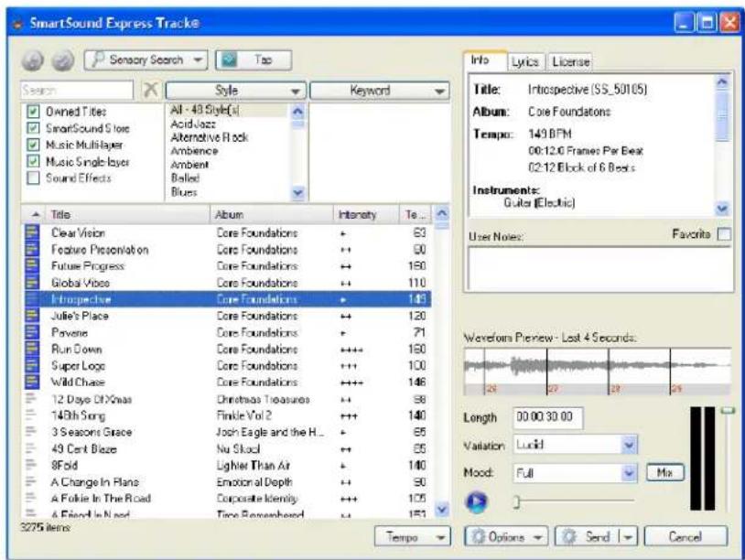Select the Ambient style

click(189, 165)
